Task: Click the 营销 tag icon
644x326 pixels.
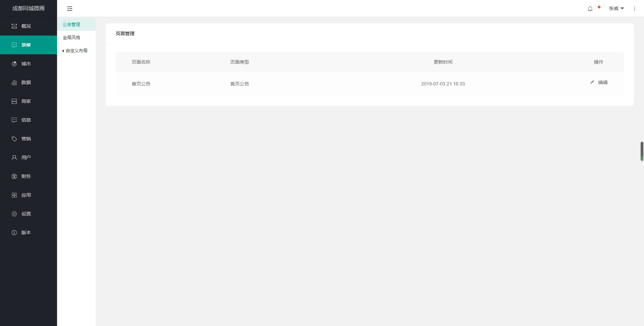Action: [x=14, y=139]
